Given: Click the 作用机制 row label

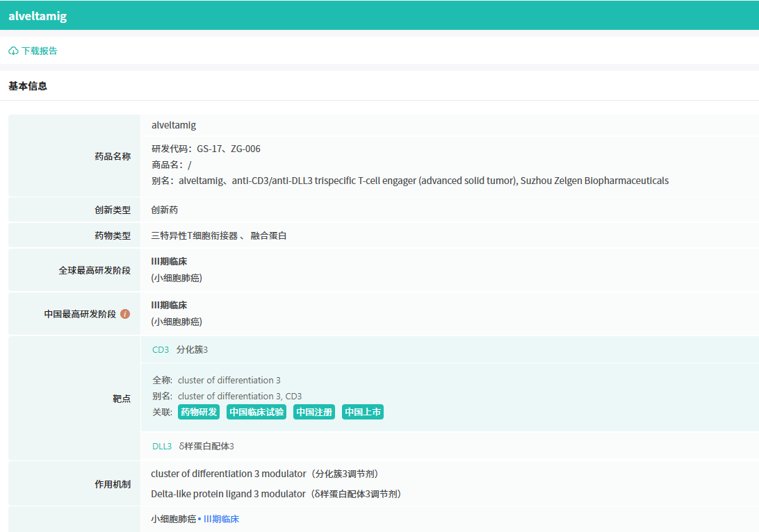Looking at the screenshot, I should (112, 484).
